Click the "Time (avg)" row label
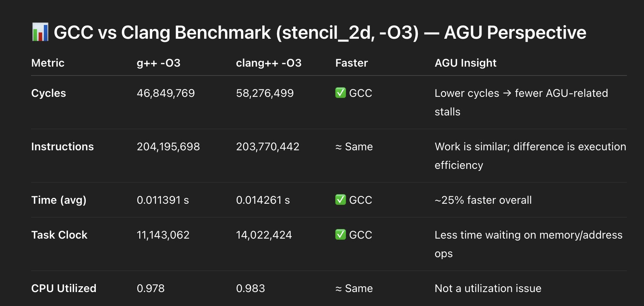 (x=59, y=200)
